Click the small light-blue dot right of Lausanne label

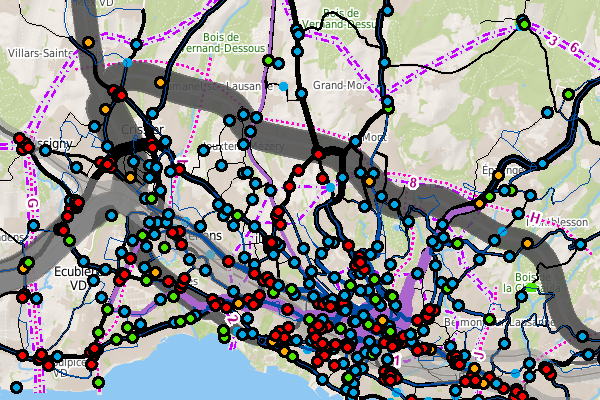click(284, 87)
